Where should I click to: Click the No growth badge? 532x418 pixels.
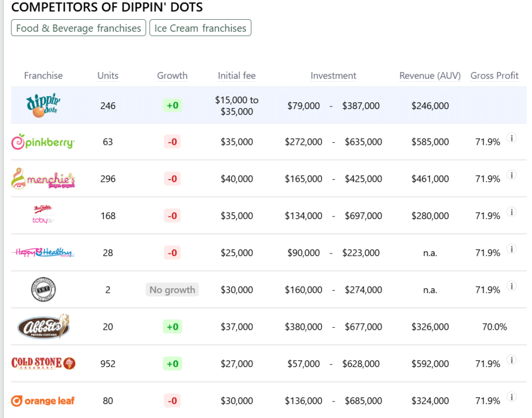(x=172, y=290)
